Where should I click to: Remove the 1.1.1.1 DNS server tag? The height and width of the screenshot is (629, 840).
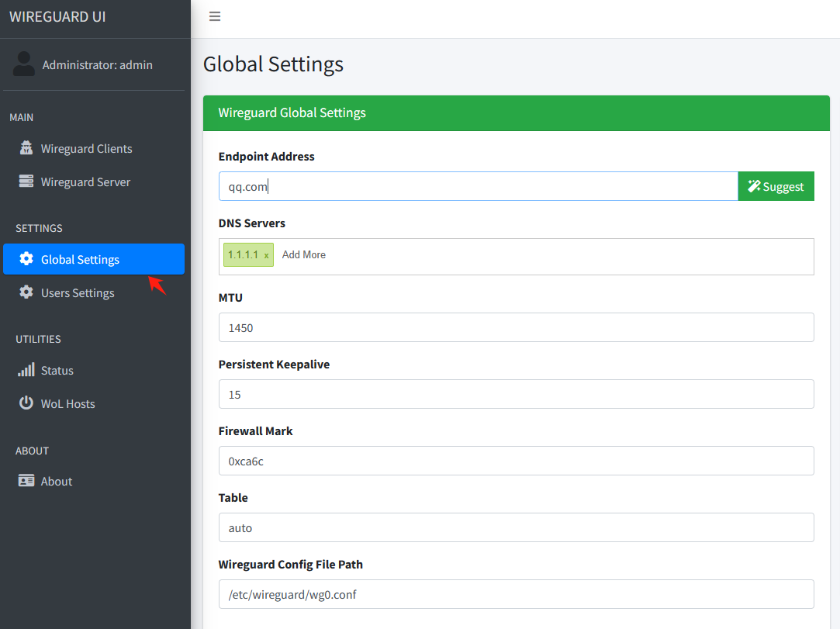(x=267, y=255)
